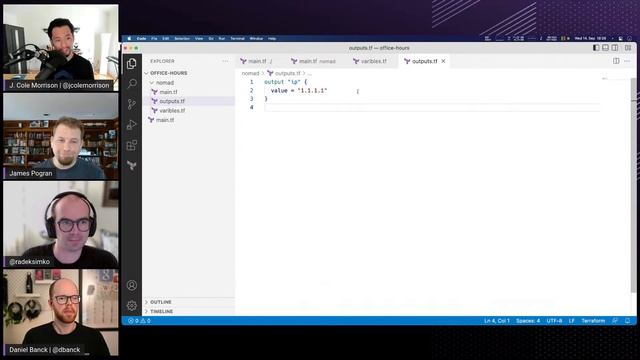Click the macOS date and time
640x360 pixels.
(591, 38)
